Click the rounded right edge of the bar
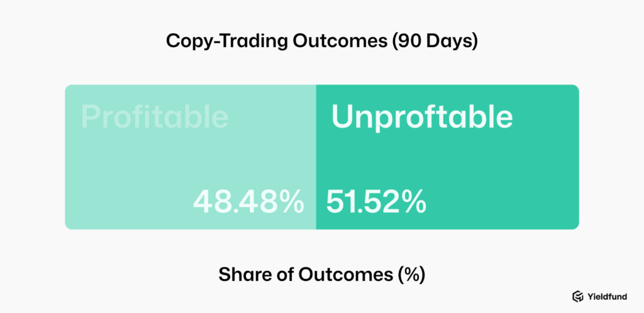The image size is (644, 313). tap(577, 157)
